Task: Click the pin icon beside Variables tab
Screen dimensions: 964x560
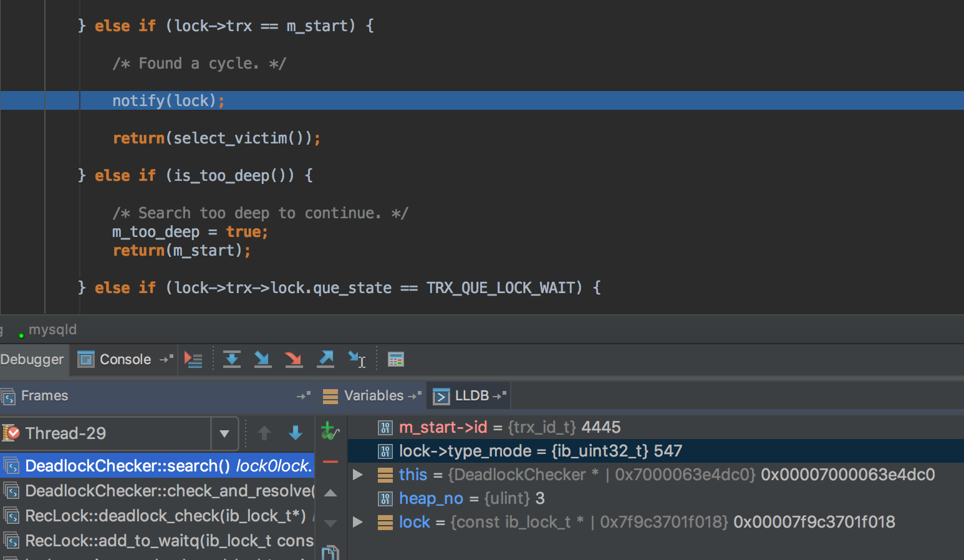Action: pos(415,395)
